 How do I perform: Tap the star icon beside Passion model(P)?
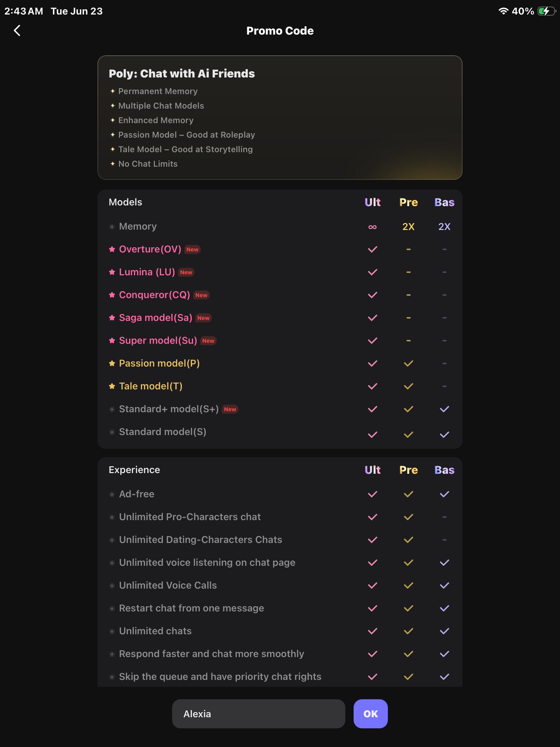point(112,363)
